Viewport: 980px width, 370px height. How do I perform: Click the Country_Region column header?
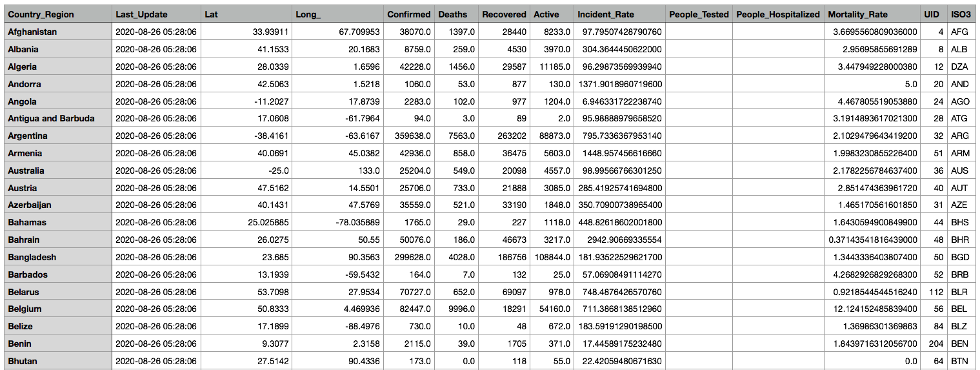[41, 14]
